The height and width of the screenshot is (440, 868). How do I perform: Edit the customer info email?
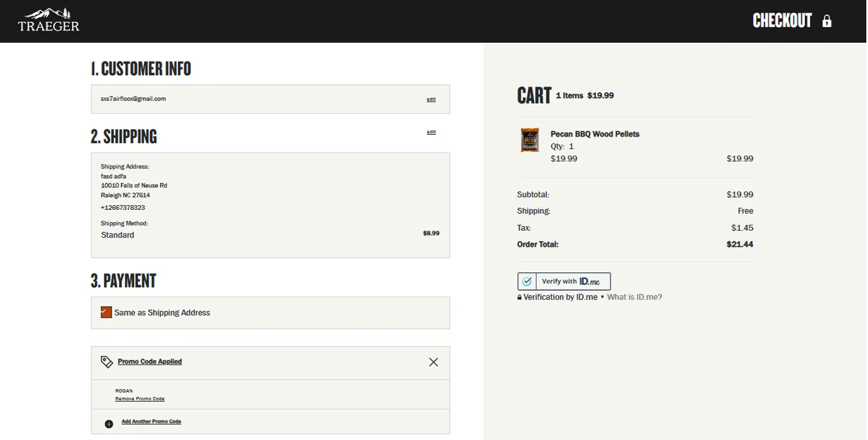click(x=431, y=99)
